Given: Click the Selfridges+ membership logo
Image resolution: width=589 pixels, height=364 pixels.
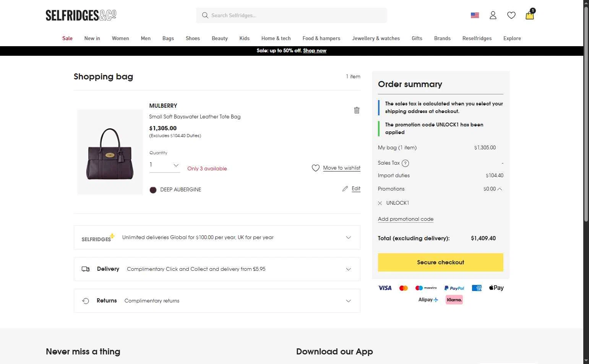Looking at the screenshot, I should [98, 238].
